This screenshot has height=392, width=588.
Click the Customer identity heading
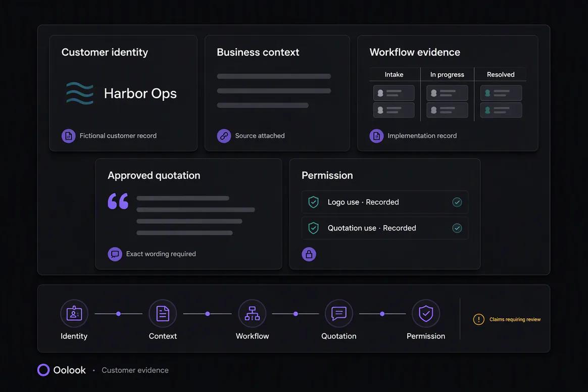click(x=105, y=52)
